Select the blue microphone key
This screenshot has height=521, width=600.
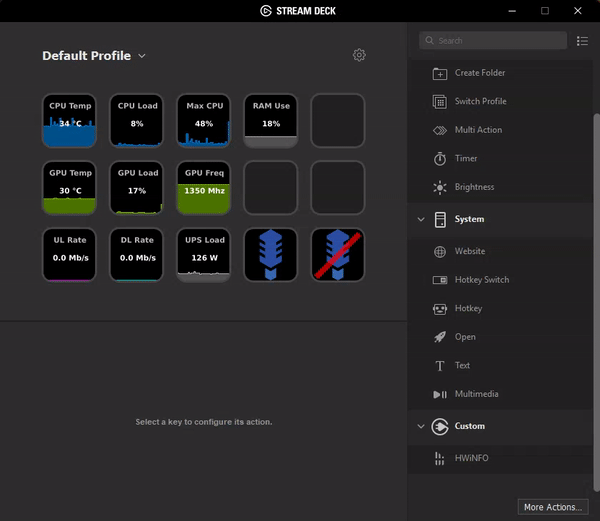click(271, 255)
